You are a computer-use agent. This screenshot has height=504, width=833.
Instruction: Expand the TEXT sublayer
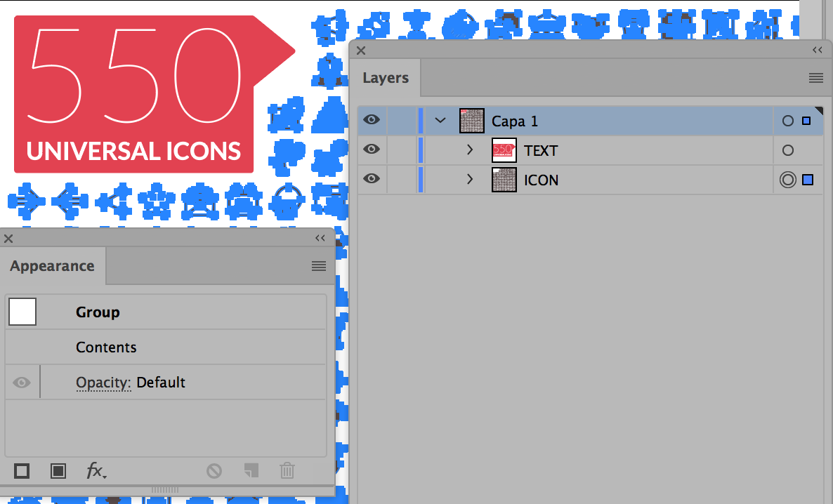(470, 150)
